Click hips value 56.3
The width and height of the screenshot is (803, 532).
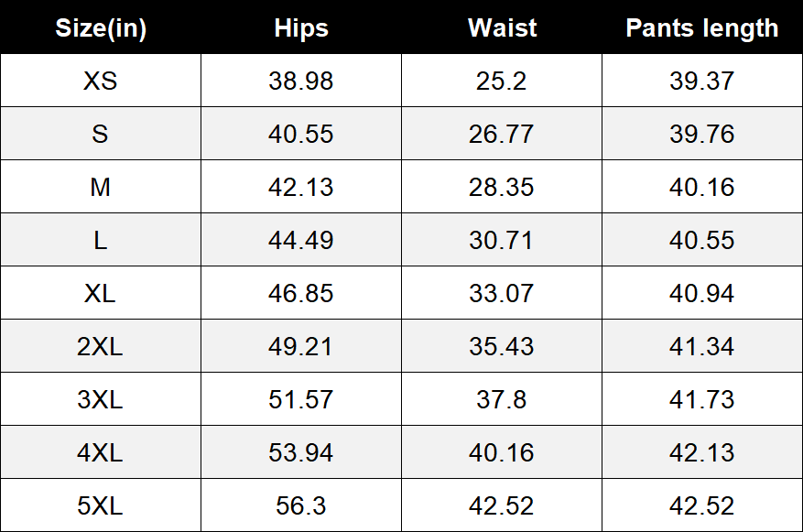click(x=301, y=506)
